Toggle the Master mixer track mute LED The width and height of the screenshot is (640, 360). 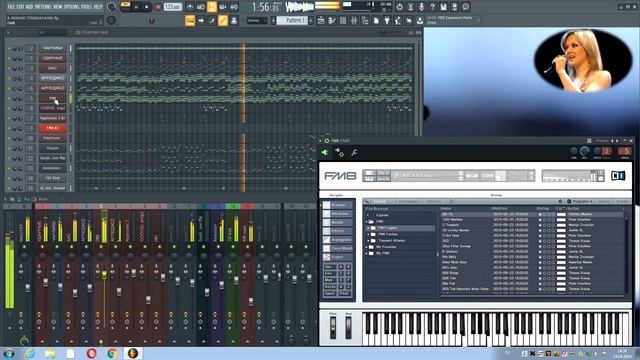[24, 247]
